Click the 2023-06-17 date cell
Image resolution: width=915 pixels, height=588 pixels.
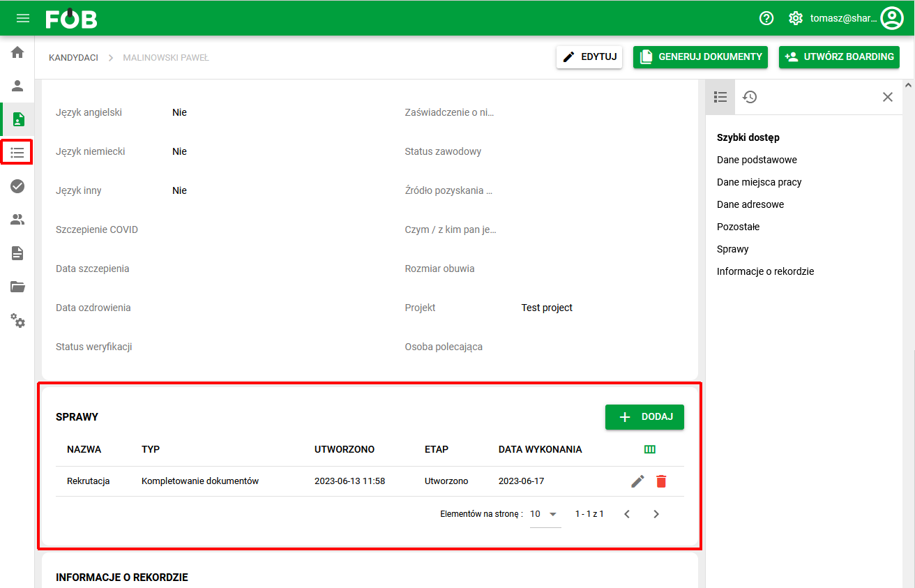point(522,481)
